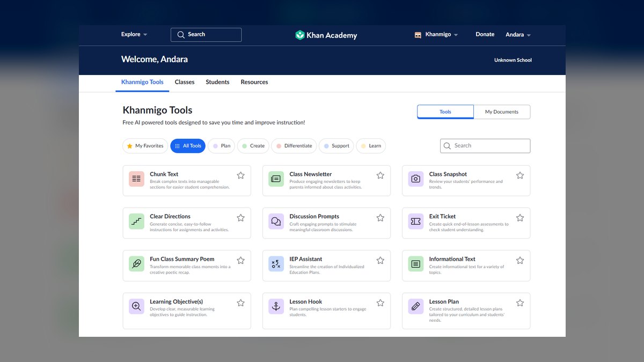Select the My Documents tab
The height and width of the screenshot is (362, 644).
pyautogui.click(x=502, y=112)
